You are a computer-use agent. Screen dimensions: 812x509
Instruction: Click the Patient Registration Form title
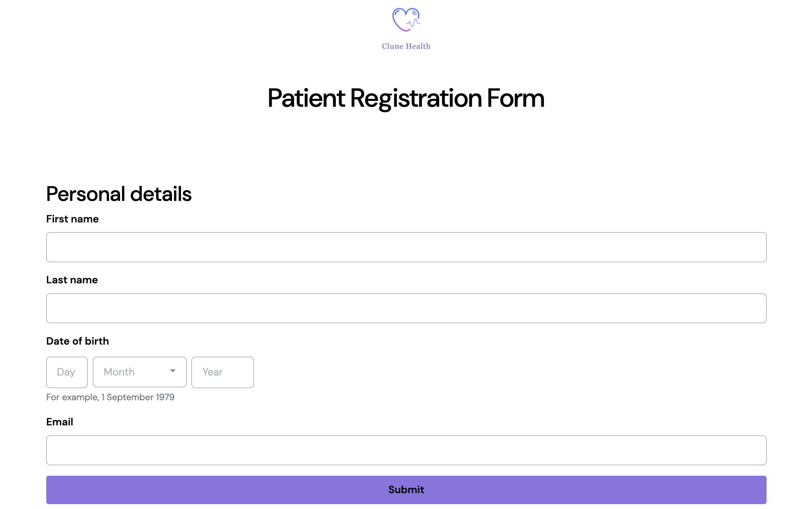click(x=406, y=98)
